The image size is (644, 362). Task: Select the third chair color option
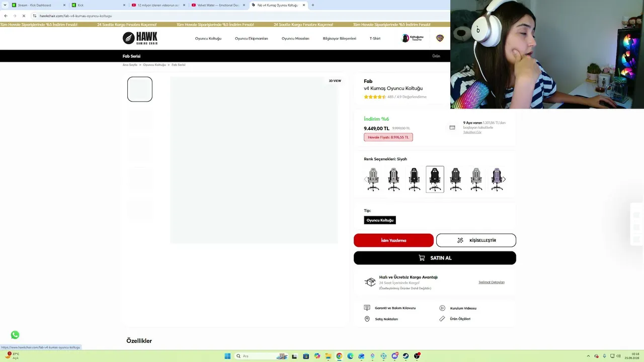(415, 179)
